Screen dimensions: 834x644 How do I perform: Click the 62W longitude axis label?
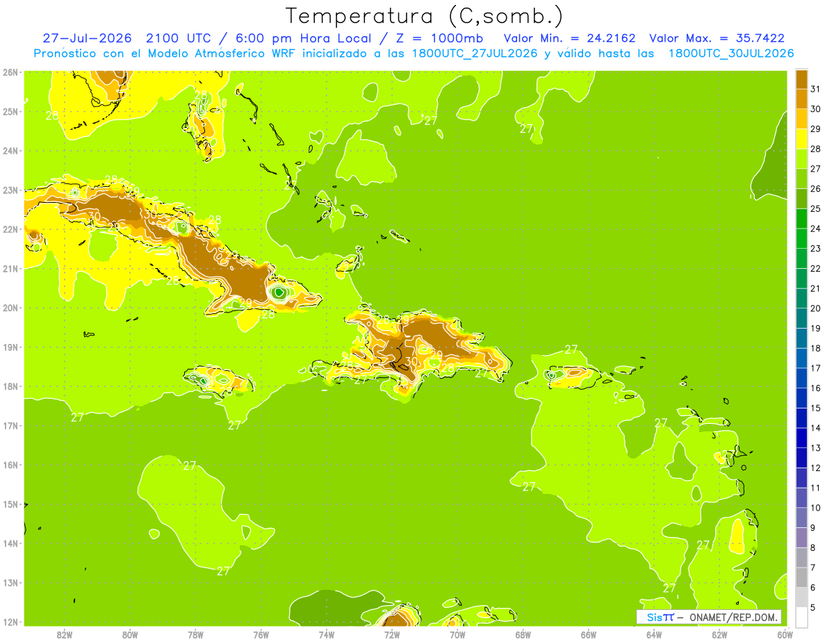(x=720, y=634)
